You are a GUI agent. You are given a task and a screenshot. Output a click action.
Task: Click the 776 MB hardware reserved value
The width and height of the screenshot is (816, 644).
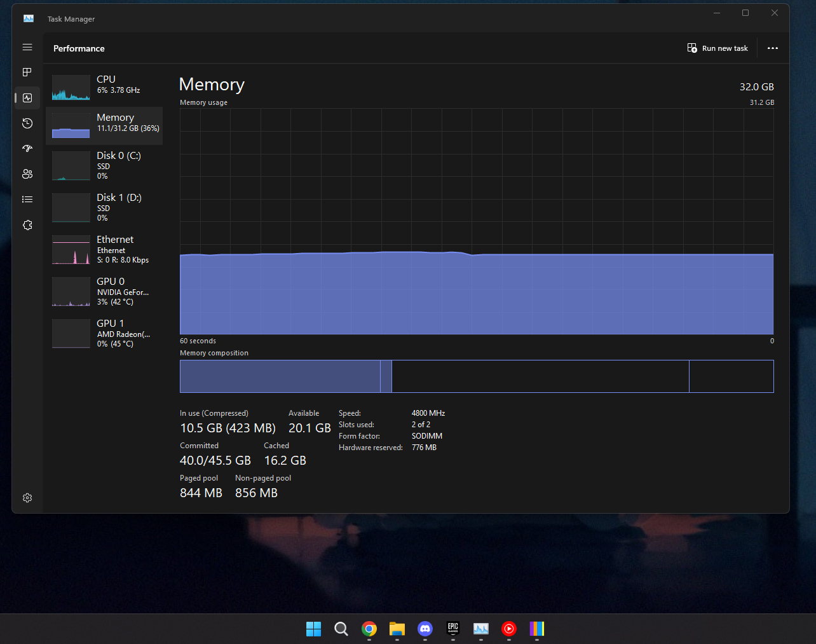424,448
